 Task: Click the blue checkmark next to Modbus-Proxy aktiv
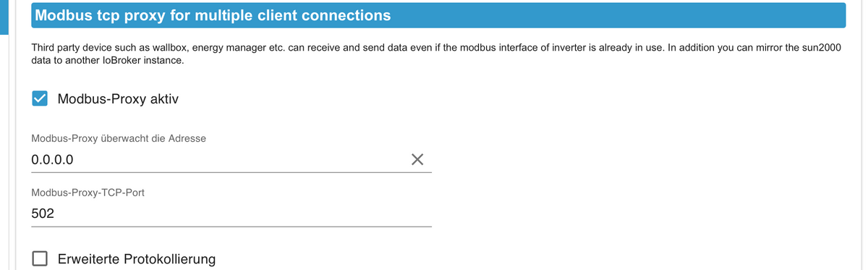(x=41, y=98)
